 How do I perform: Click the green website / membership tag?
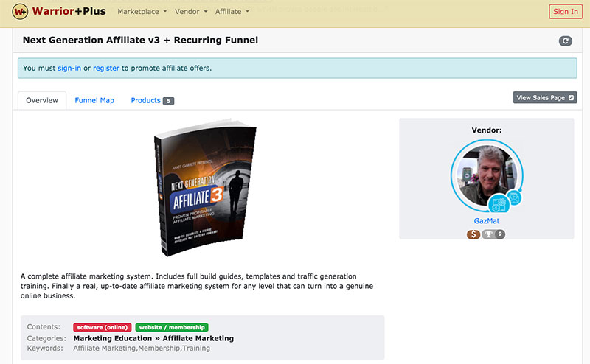(x=172, y=327)
